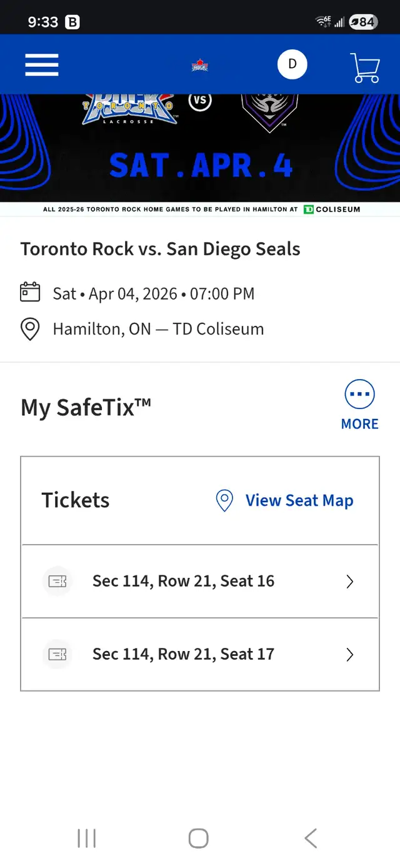Select the ticket icon for Seat 17
Screen dimensions: 400x868
pyautogui.click(x=57, y=654)
